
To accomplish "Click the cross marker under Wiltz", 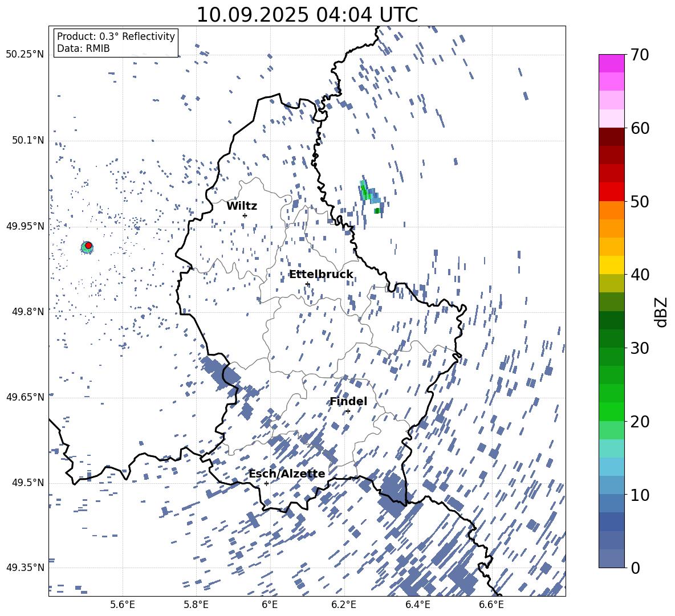I will pos(245,215).
